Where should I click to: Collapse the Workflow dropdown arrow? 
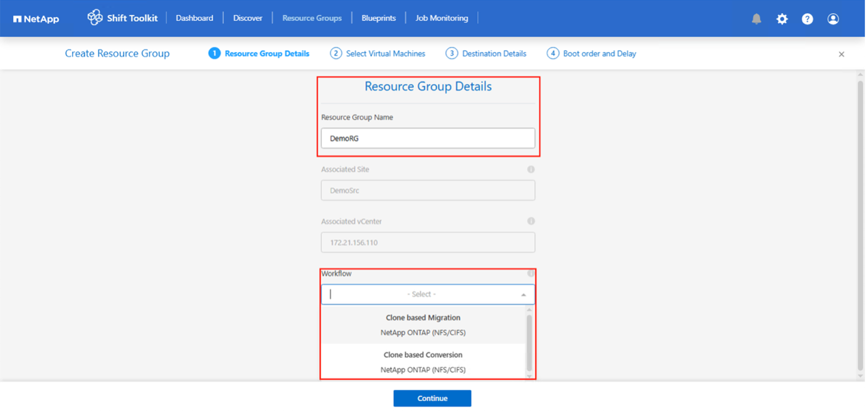coord(523,295)
